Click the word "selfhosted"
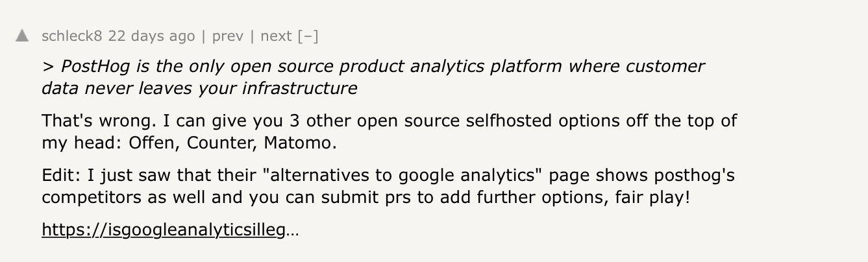Screen dimensions: 868x262 coord(503,121)
